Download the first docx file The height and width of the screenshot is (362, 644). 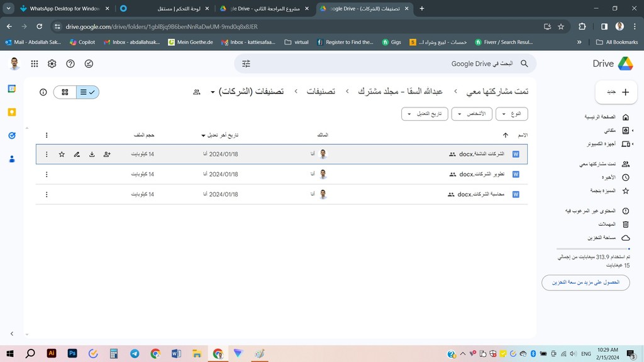[x=92, y=154]
